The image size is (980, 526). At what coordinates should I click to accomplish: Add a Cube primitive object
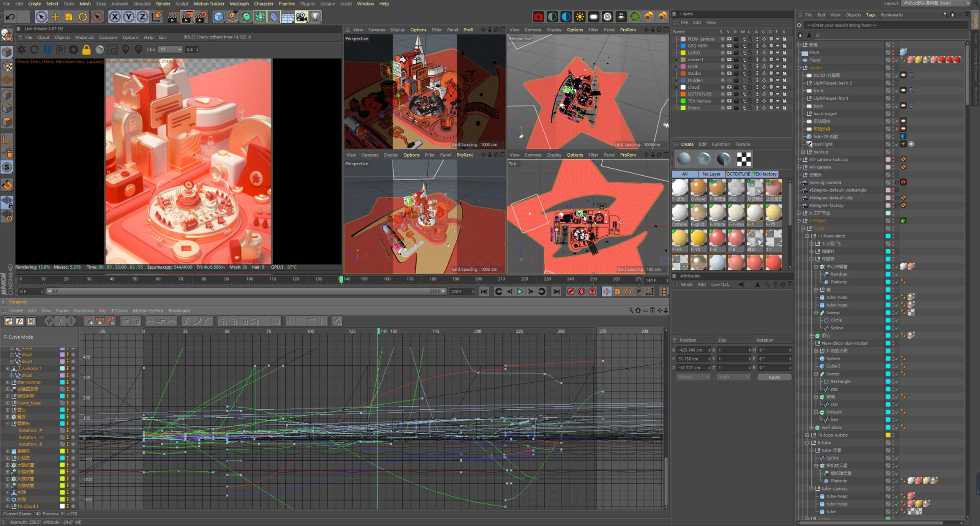[x=219, y=17]
